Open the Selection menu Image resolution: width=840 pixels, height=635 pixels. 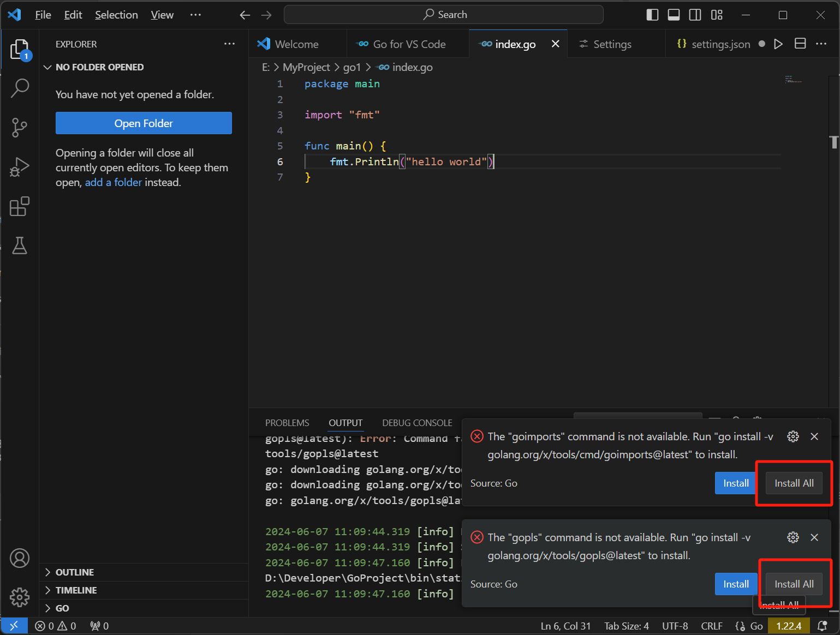tap(116, 15)
